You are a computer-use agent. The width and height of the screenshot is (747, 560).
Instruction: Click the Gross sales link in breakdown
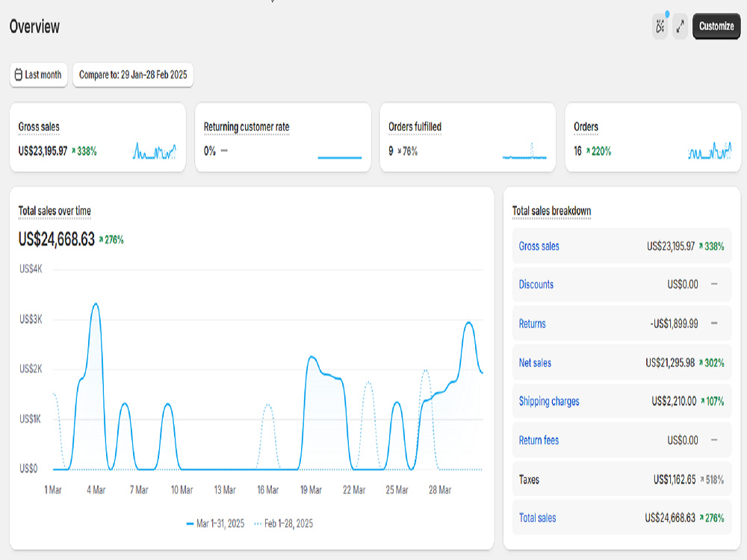tap(539, 246)
